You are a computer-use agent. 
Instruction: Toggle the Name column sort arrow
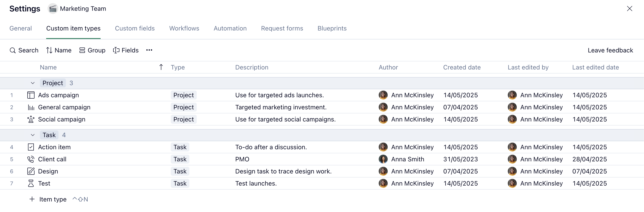(x=161, y=67)
